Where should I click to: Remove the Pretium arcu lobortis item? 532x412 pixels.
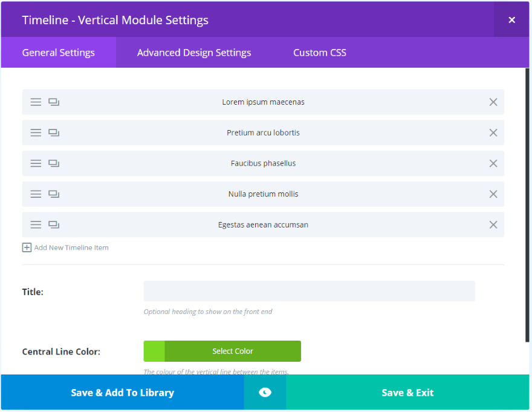pyautogui.click(x=493, y=132)
